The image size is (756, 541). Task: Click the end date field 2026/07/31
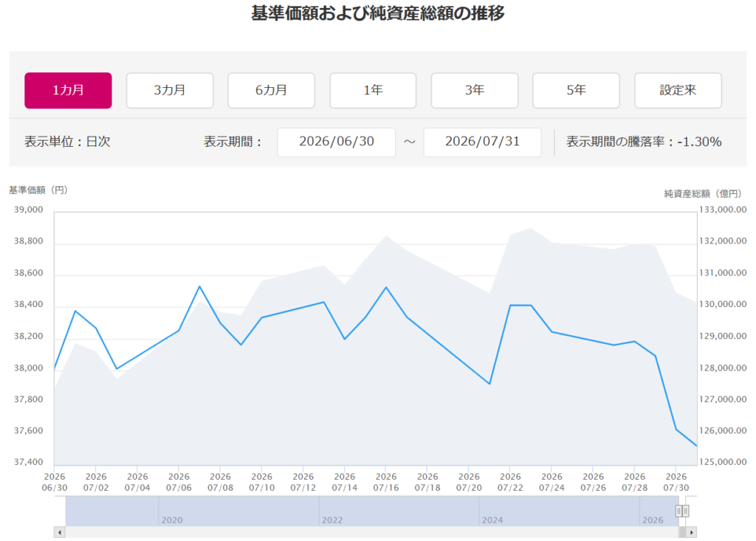point(482,142)
